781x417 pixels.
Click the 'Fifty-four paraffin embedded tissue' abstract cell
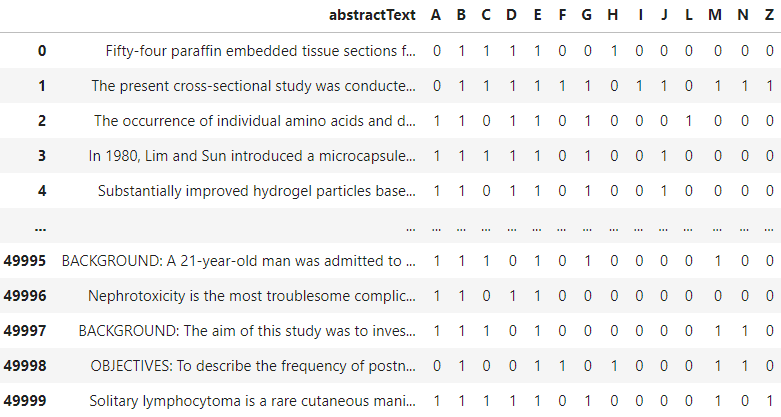(260, 51)
